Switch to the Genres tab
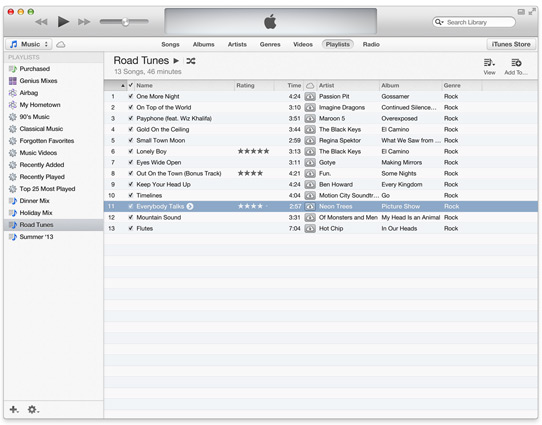 pos(270,44)
